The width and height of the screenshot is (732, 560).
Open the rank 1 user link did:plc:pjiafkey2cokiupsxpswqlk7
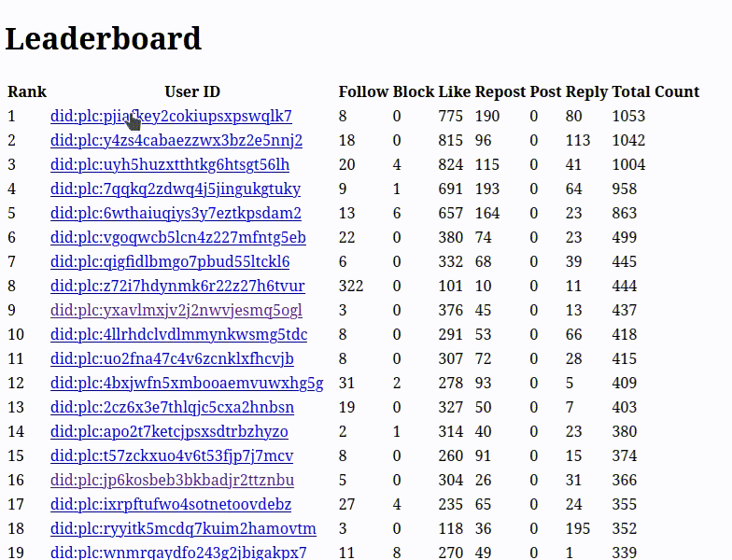(x=171, y=117)
